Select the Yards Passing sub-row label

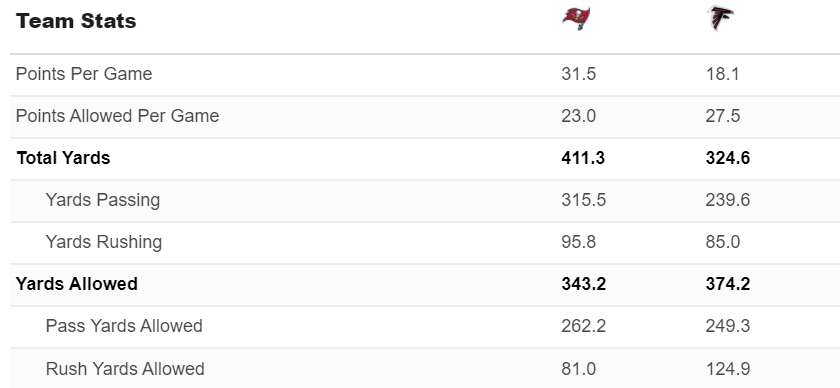[x=103, y=200]
